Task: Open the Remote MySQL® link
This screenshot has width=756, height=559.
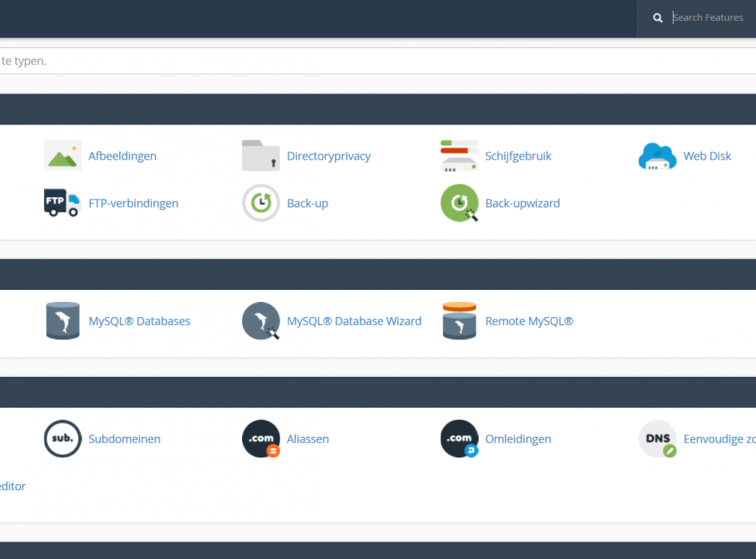Action: click(x=529, y=321)
